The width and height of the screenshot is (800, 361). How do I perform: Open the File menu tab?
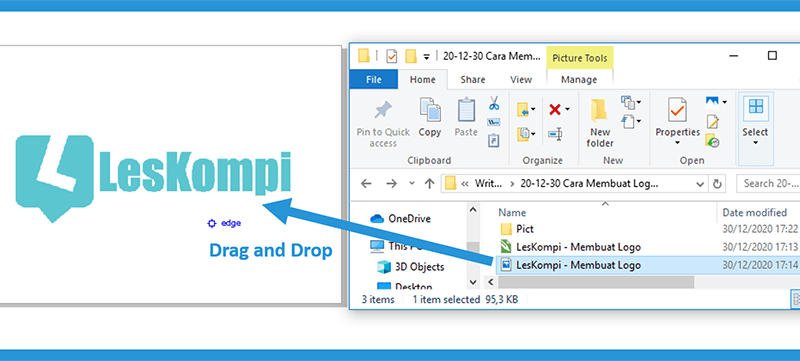[373, 80]
